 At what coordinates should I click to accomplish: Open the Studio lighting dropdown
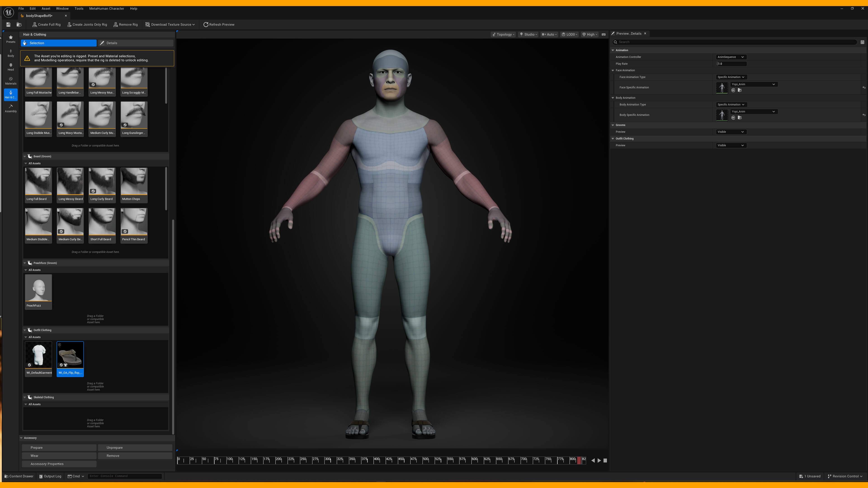(x=528, y=34)
